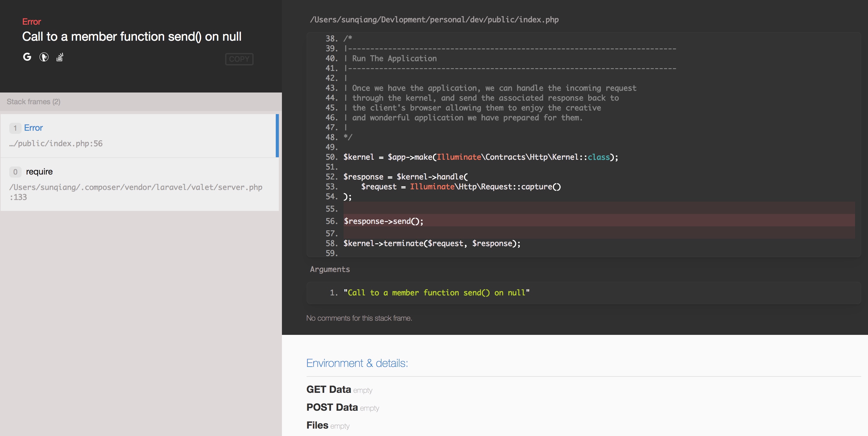Click the Arguments section label
Image resolution: width=868 pixels, height=436 pixels.
click(330, 269)
